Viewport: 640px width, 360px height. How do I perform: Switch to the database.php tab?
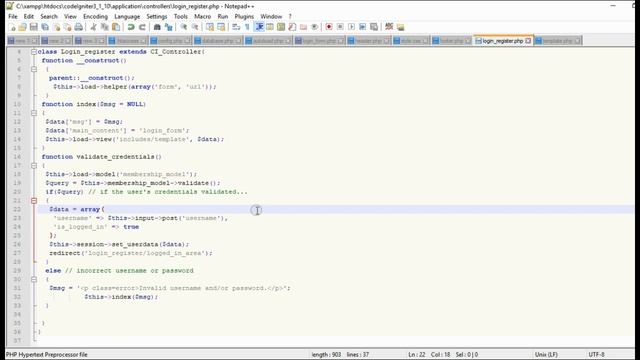[x=218, y=41]
